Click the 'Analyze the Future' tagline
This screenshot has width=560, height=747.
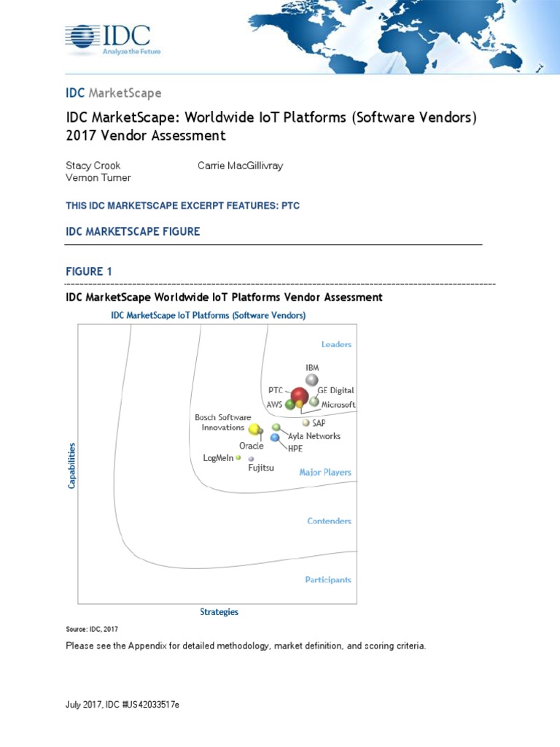click(132, 52)
